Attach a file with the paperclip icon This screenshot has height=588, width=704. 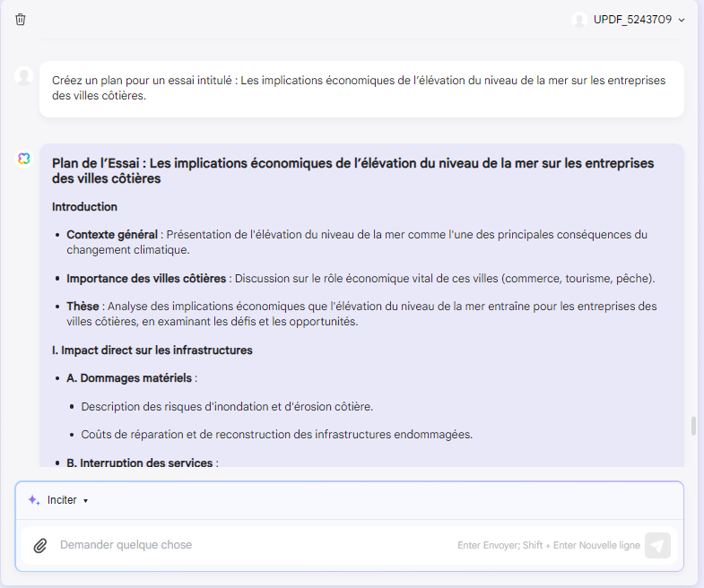coord(40,545)
